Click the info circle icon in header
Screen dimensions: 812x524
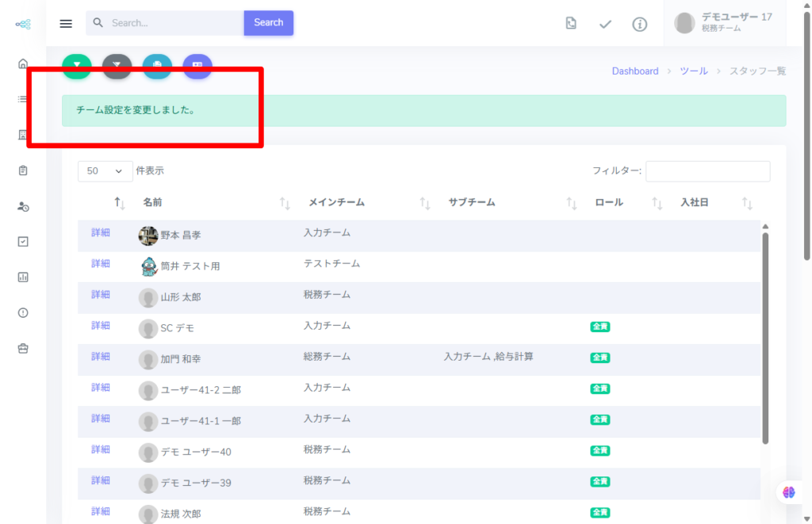639,24
